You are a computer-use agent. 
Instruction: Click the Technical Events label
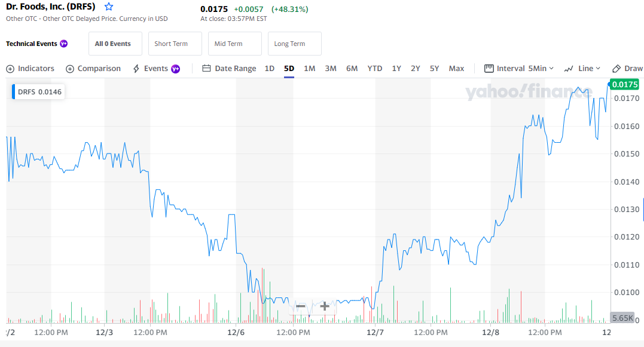point(31,44)
